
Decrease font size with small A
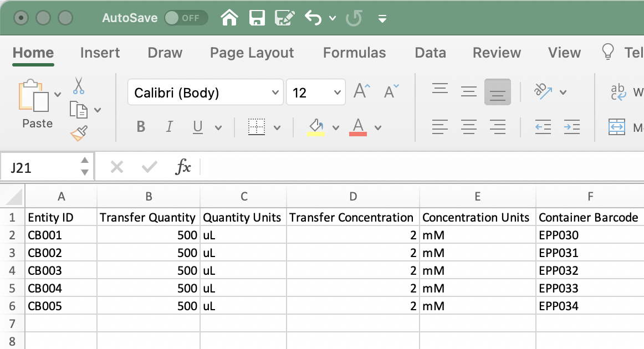click(x=391, y=91)
